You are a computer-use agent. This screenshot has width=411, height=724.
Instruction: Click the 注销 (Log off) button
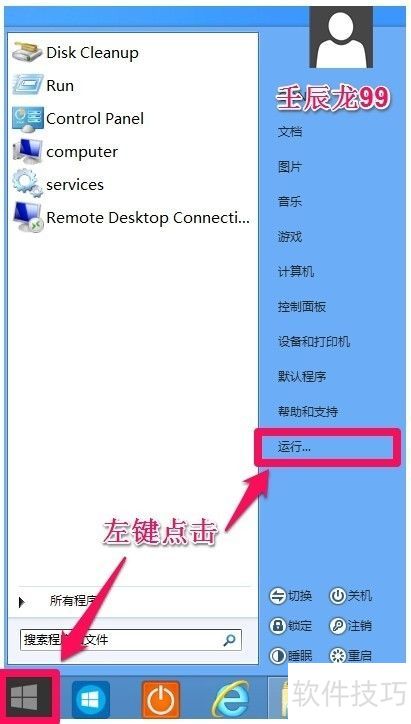[x=351, y=626]
